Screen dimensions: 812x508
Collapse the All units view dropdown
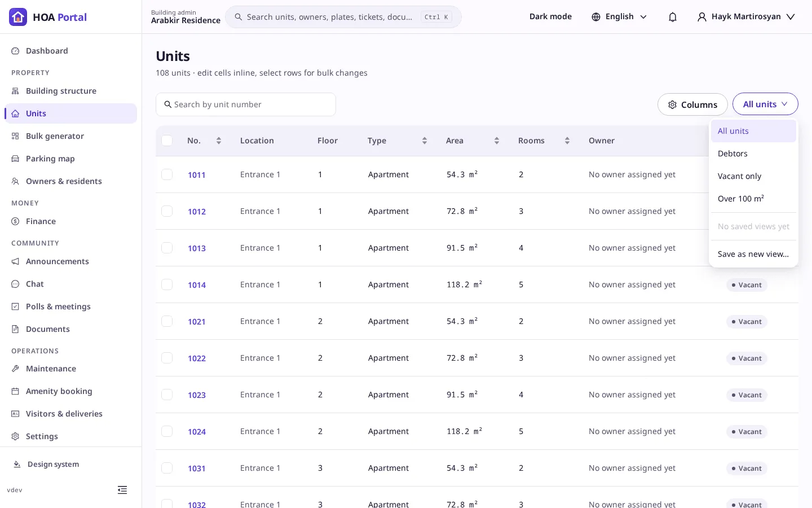765,104
